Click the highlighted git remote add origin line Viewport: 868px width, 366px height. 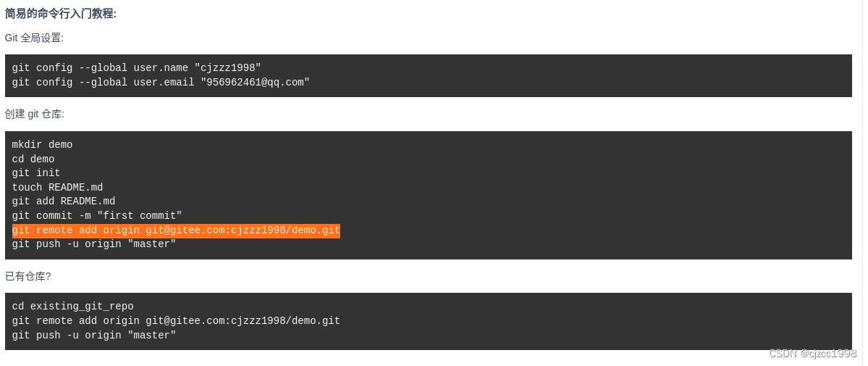176,230
